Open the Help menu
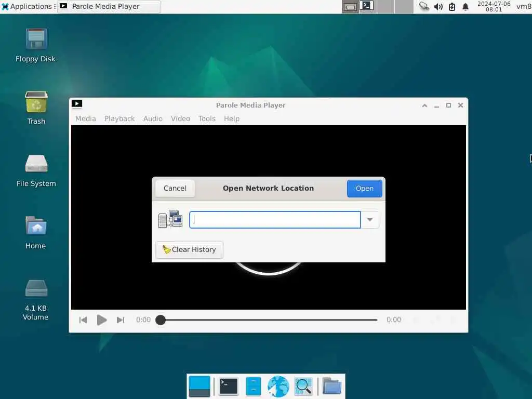 pyautogui.click(x=232, y=119)
